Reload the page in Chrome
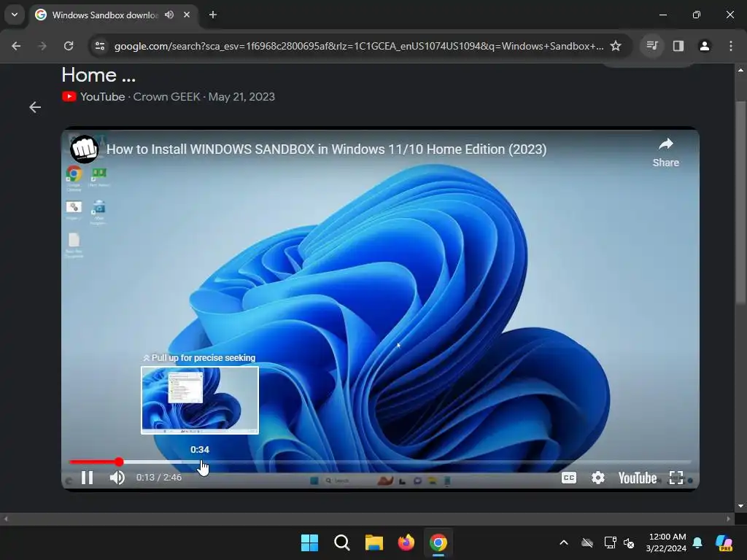747x560 pixels. pyautogui.click(x=69, y=46)
